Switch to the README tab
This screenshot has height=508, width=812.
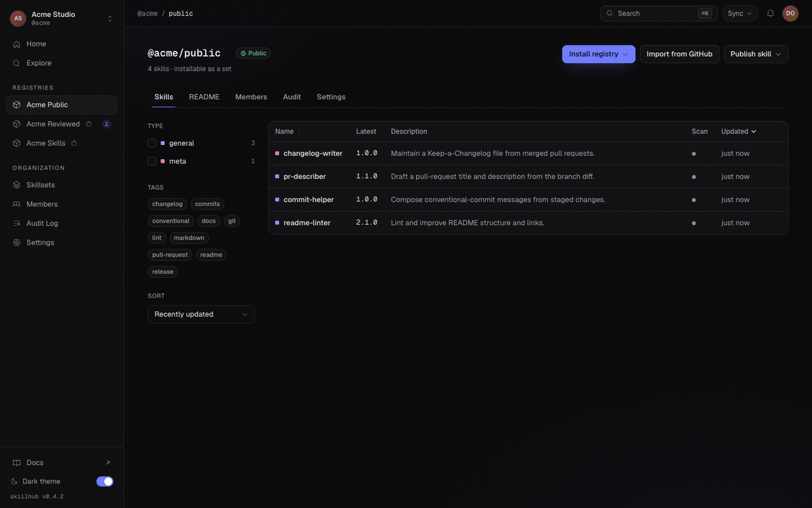204,97
